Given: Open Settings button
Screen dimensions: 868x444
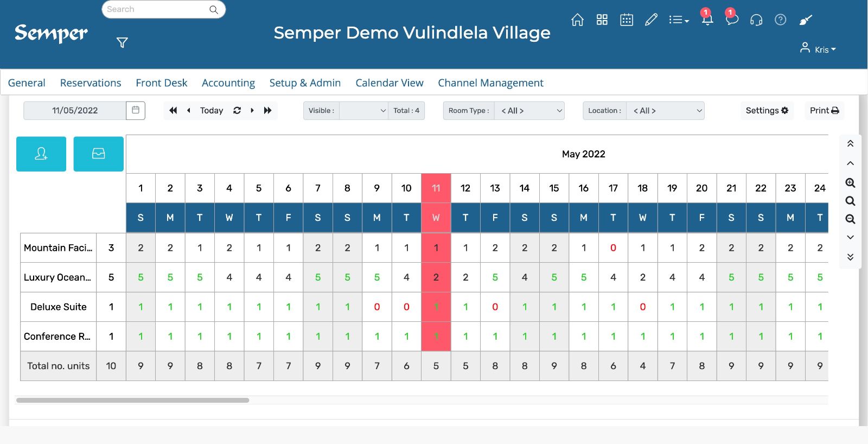Looking at the screenshot, I should click(767, 110).
